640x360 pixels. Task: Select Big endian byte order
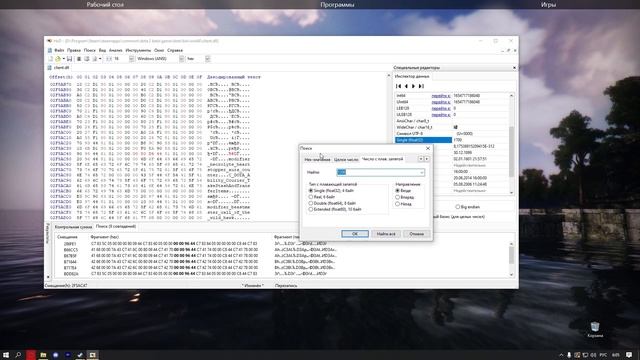(x=468, y=207)
